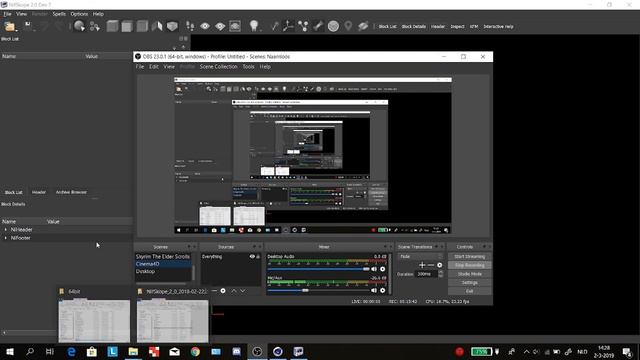Open Google Chrome from taskbar
The height and width of the screenshot is (360, 640).
tap(195, 351)
